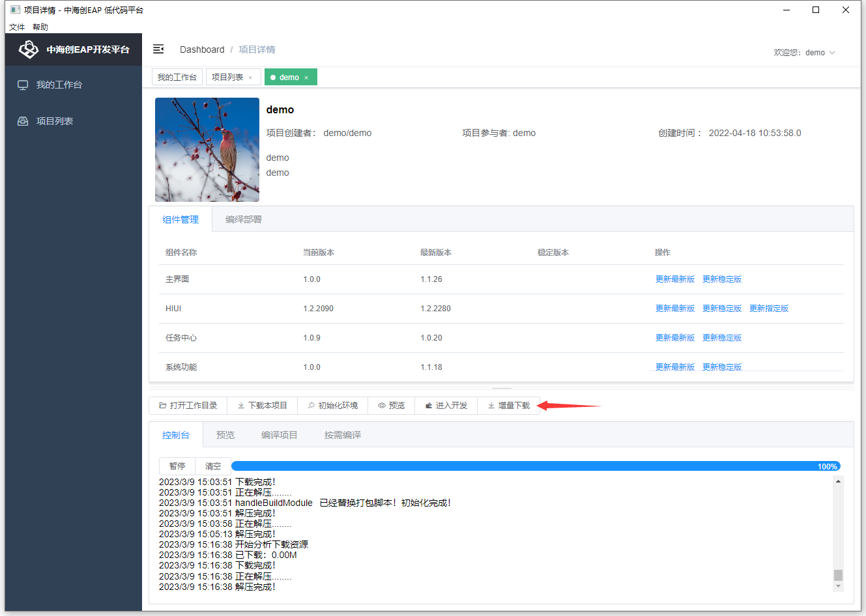Switch to the 编绎部署 tab
This screenshot has height=616, width=866.
[243, 219]
